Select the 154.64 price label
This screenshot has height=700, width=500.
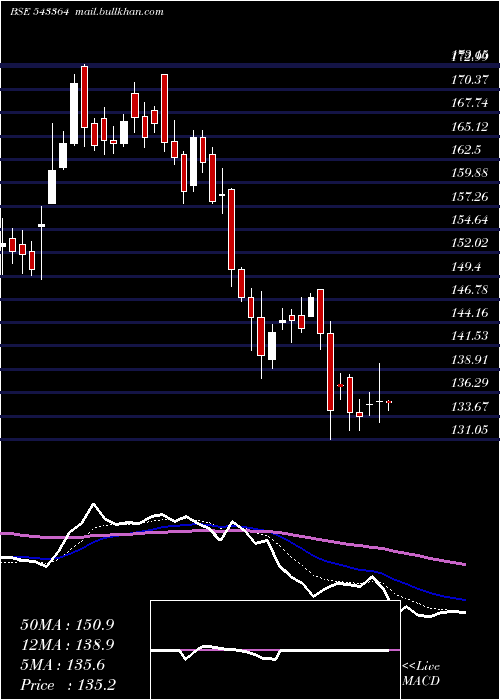[470, 220]
